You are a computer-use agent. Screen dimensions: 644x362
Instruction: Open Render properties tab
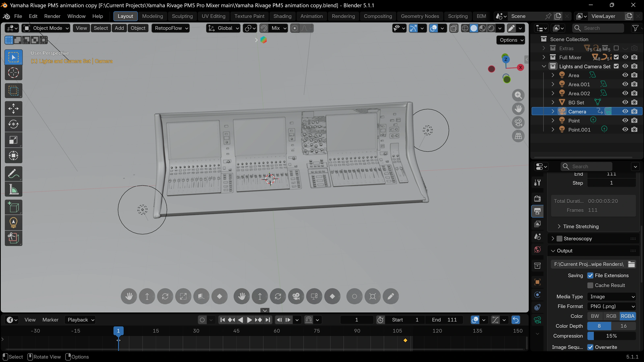[537, 198]
